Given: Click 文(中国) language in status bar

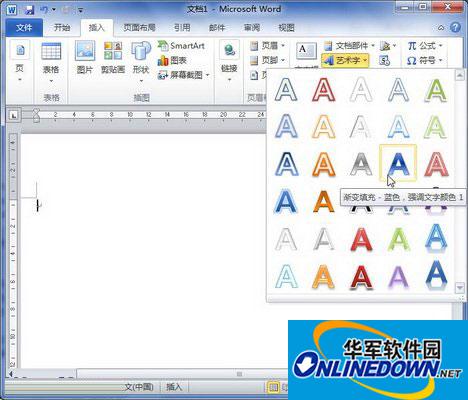Looking at the screenshot, I should tap(139, 387).
